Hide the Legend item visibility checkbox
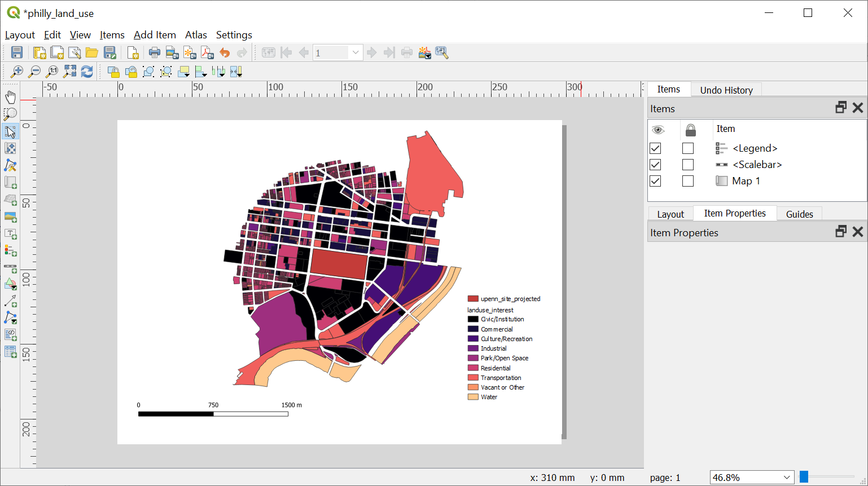 (655, 148)
